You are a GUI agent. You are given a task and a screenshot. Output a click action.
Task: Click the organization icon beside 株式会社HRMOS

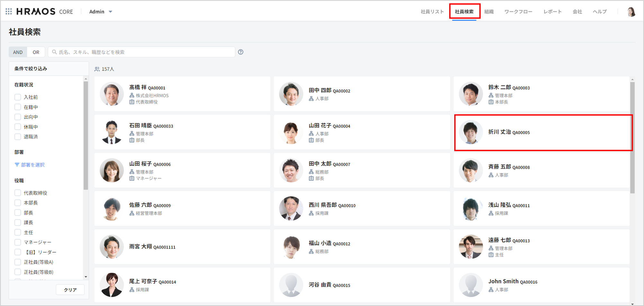click(132, 96)
